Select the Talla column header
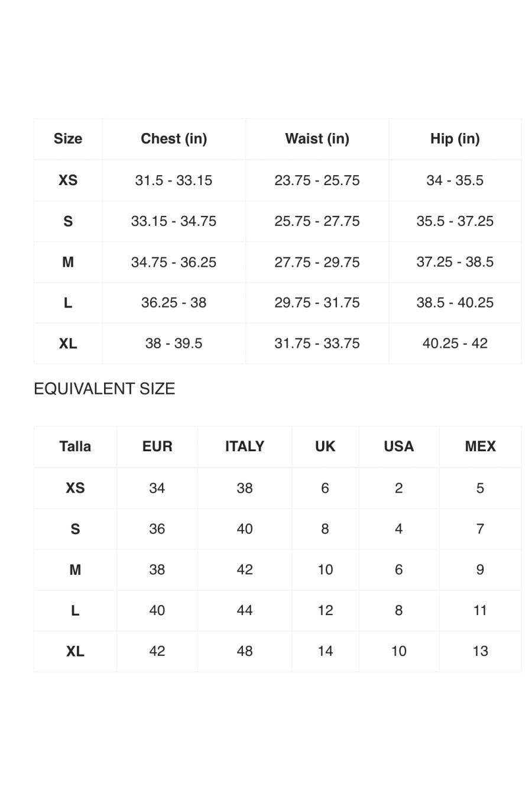 pyautogui.click(x=75, y=447)
